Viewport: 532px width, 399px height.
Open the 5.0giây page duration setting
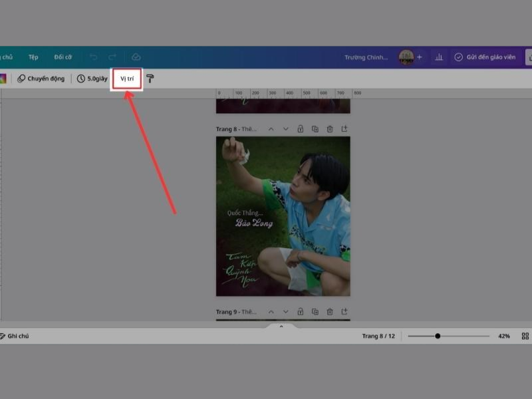point(92,78)
